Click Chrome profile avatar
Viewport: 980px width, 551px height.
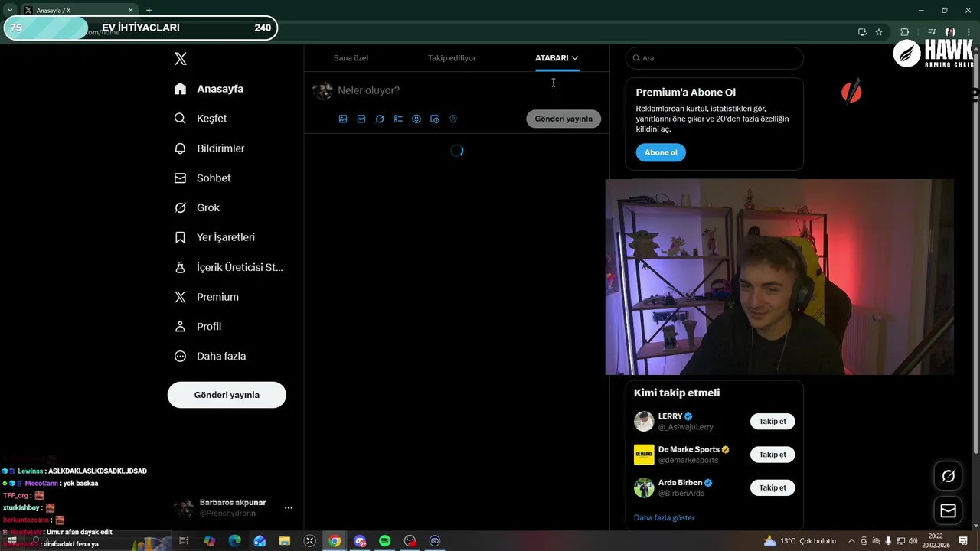(x=950, y=32)
